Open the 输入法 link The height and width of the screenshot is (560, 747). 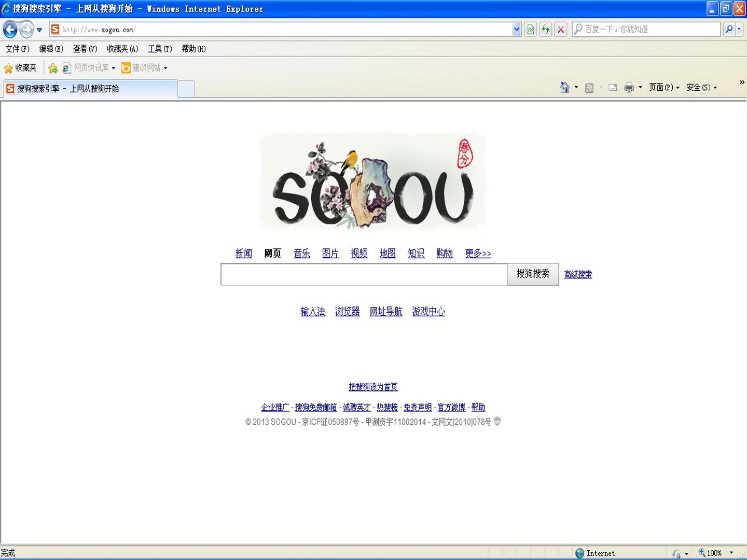click(x=313, y=312)
